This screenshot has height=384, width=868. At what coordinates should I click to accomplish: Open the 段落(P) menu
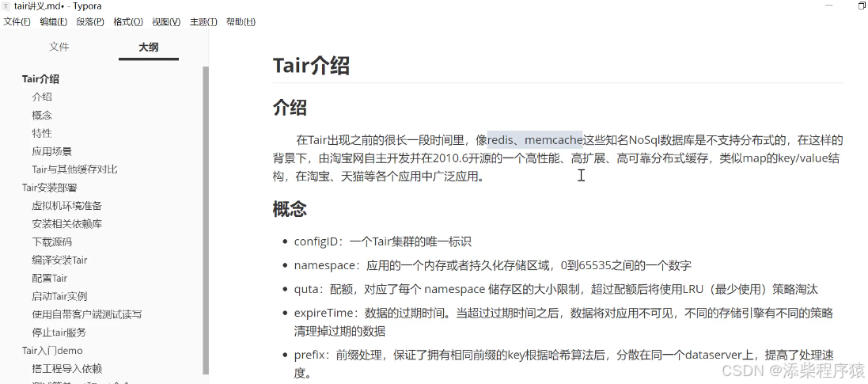90,21
